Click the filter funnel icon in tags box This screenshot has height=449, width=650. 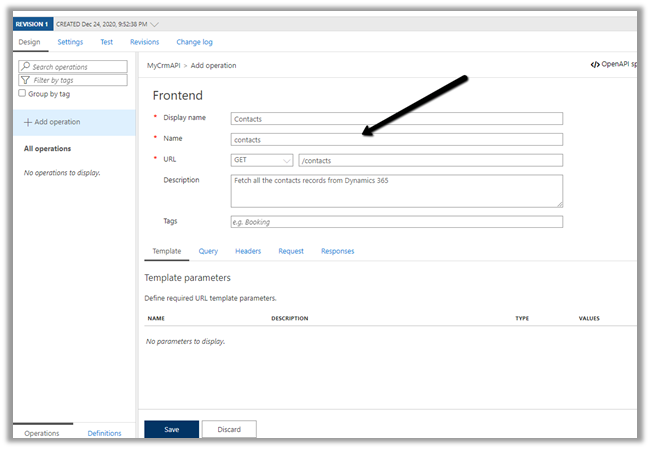point(27,80)
